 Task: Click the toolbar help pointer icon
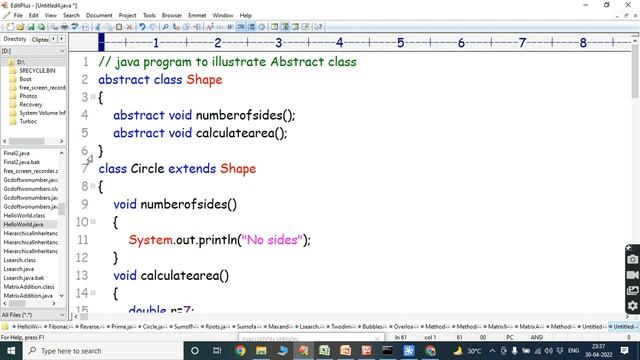coord(318,27)
